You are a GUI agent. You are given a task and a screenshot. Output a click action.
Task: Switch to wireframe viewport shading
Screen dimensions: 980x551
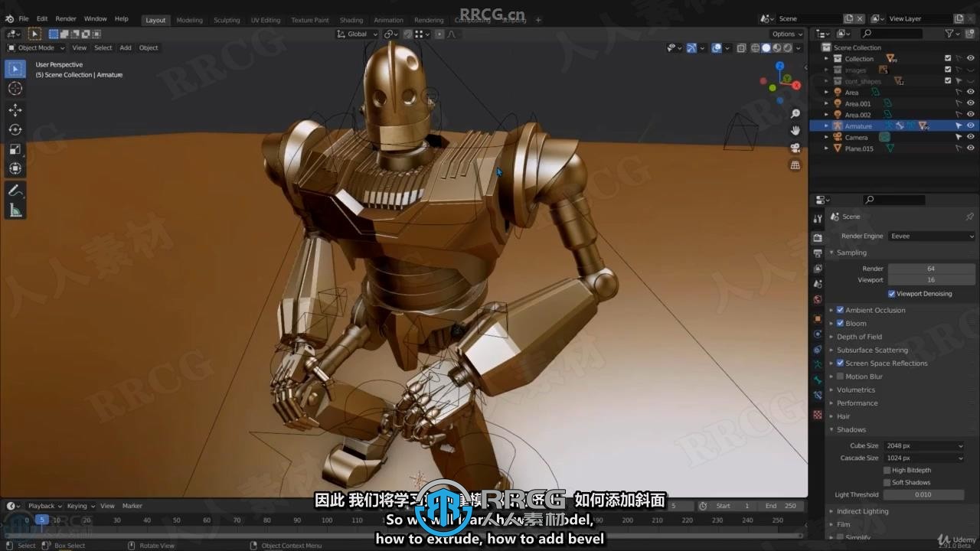coord(755,47)
